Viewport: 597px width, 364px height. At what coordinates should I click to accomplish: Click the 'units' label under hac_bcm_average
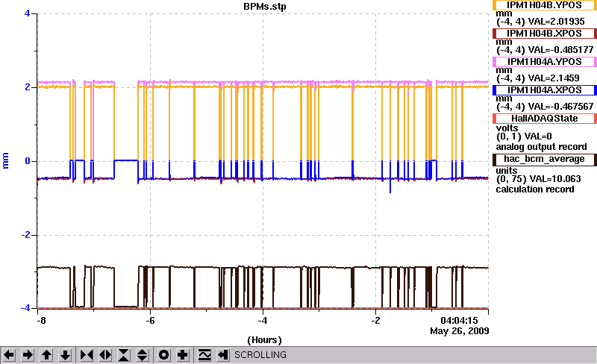tap(507, 171)
